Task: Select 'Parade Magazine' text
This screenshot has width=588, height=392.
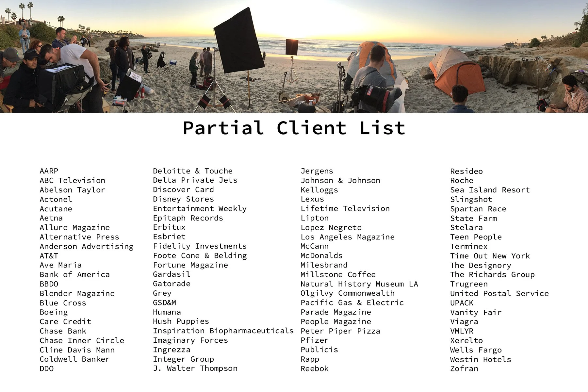Action: 336,312
